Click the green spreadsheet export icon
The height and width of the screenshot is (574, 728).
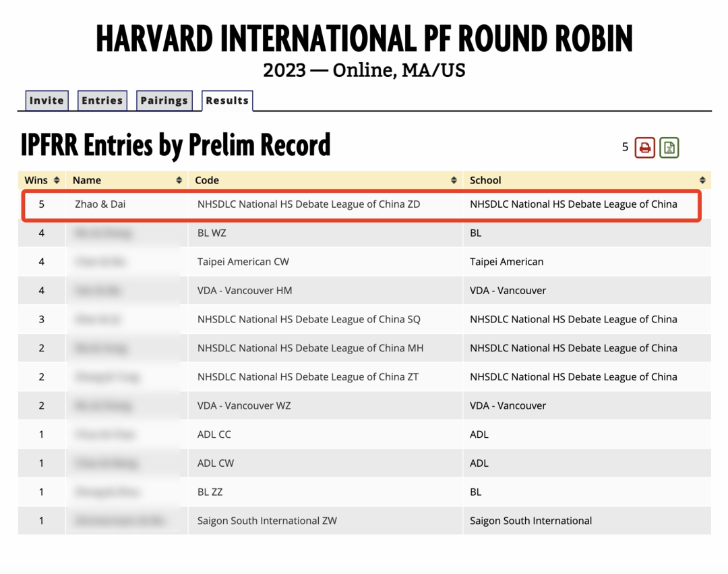[x=669, y=148]
